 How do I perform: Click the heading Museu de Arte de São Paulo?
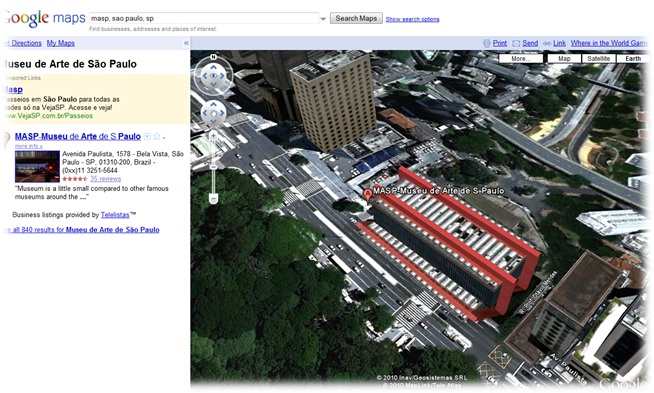pos(71,64)
